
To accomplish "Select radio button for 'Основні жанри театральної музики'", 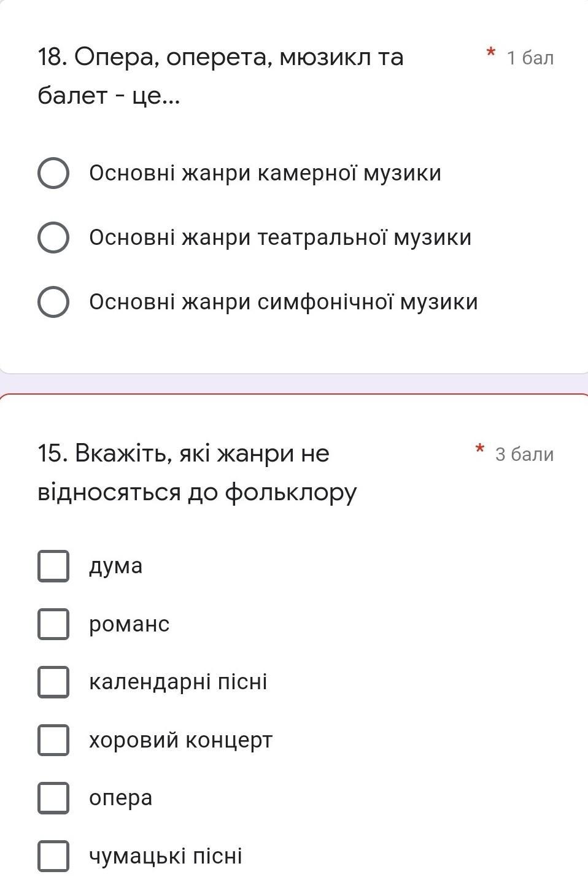I will 53,238.
